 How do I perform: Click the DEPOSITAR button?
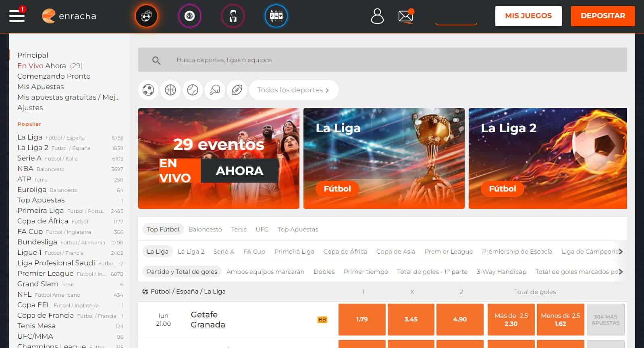[x=603, y=16]
